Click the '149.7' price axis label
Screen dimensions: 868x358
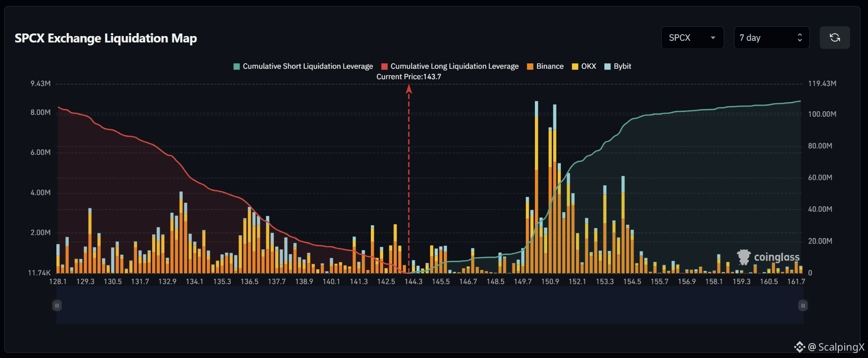[523, 281]
